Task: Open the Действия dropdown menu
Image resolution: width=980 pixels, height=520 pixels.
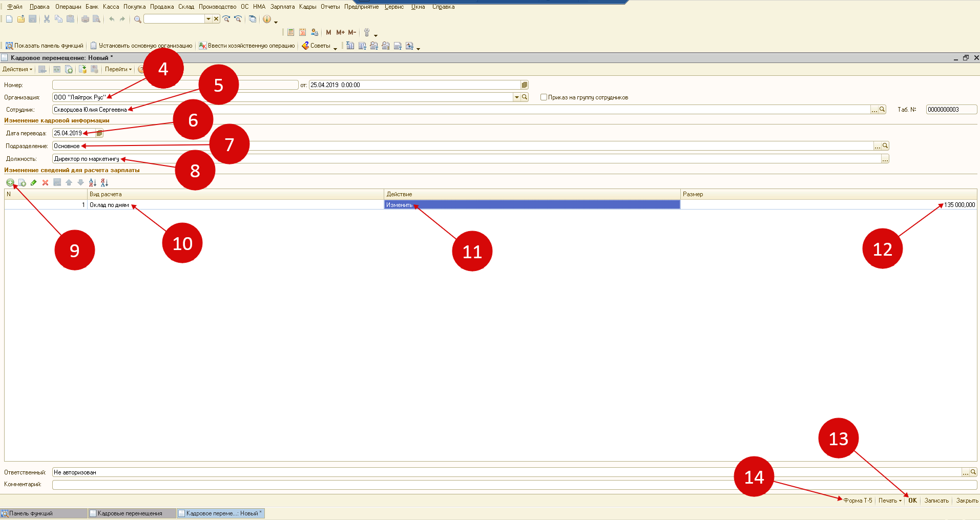Action: (17, 69)
